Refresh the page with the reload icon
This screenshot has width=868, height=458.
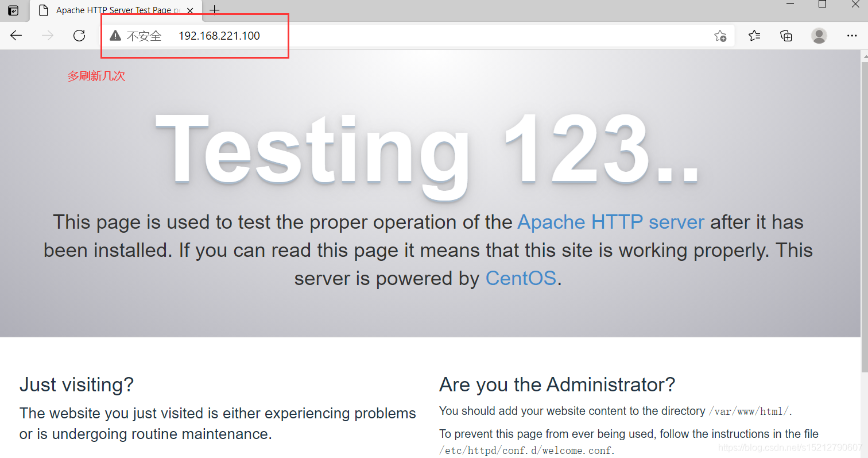click(x=79, y=36)
